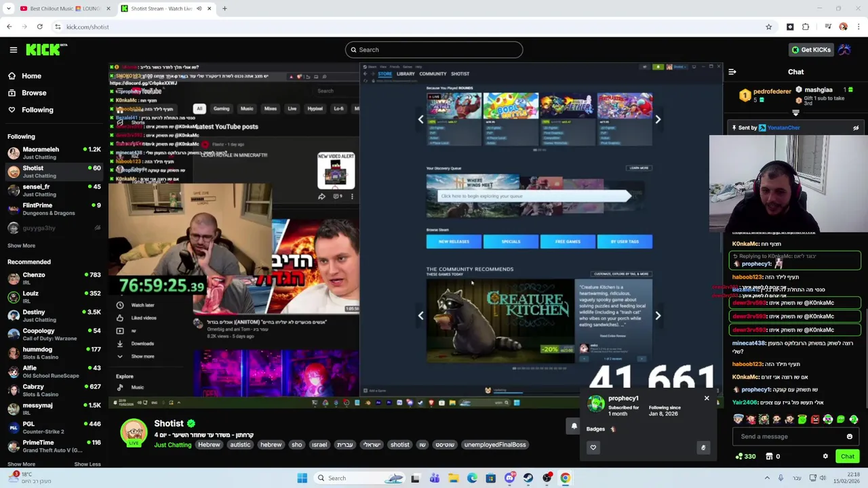Open recommended channel Loulz
The height and width of the screenshot is (488, 868).
[x=53, y=297]
